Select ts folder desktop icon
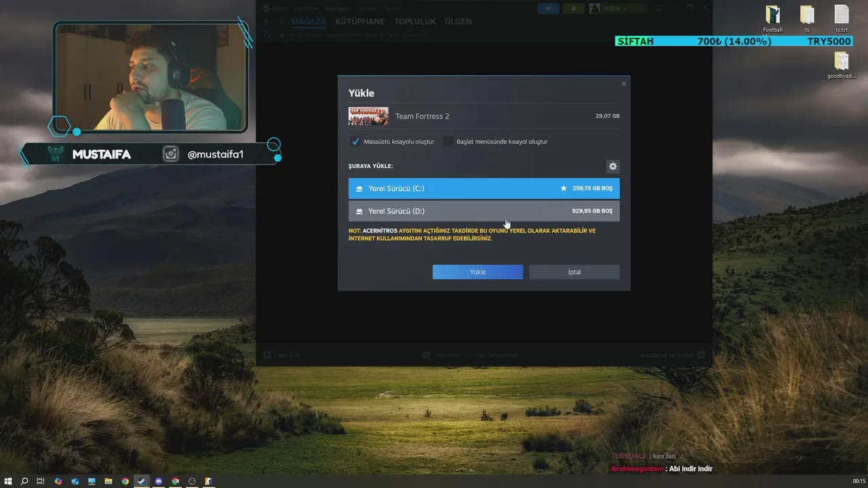Image resolution: width=868 pixels, height=488 pixels. [807, 19]
